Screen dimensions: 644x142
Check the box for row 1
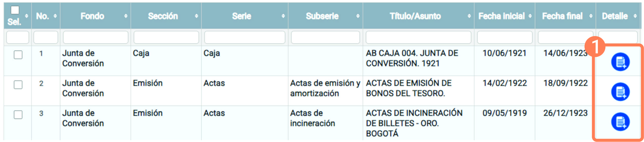pyautogui.click(x=18, y=55)
